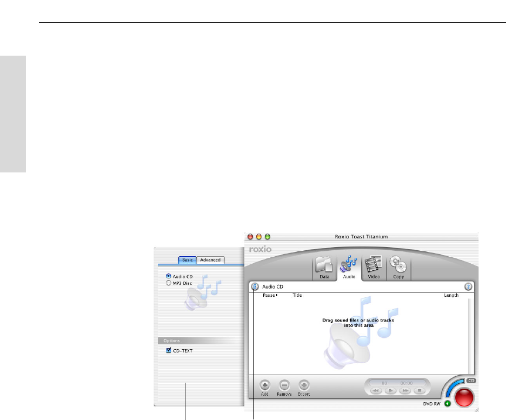Click the playback time display
This screenshot has height=420, width=506.
[397, 383]
